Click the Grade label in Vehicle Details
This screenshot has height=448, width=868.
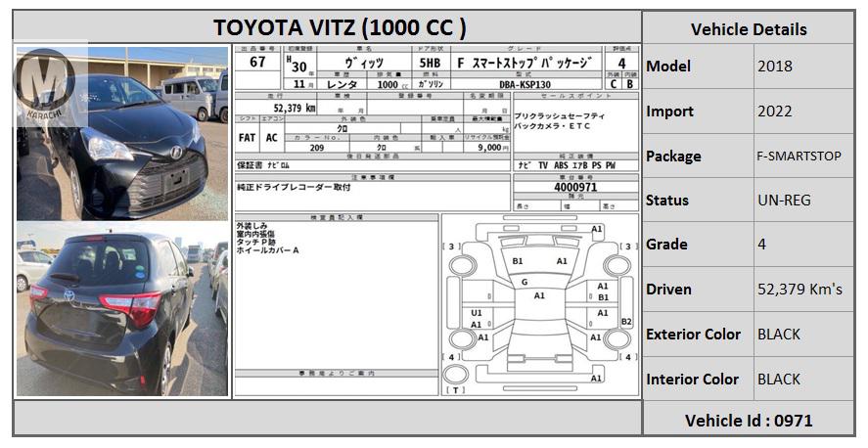[x=666, y=245]
